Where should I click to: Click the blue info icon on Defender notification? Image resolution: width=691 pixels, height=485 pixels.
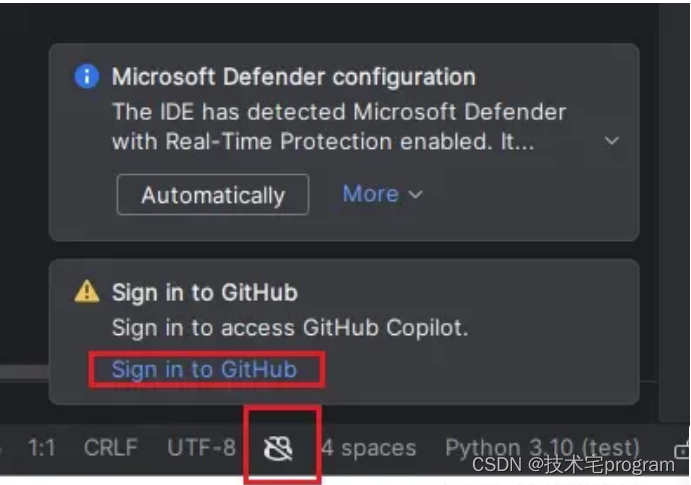86,76
